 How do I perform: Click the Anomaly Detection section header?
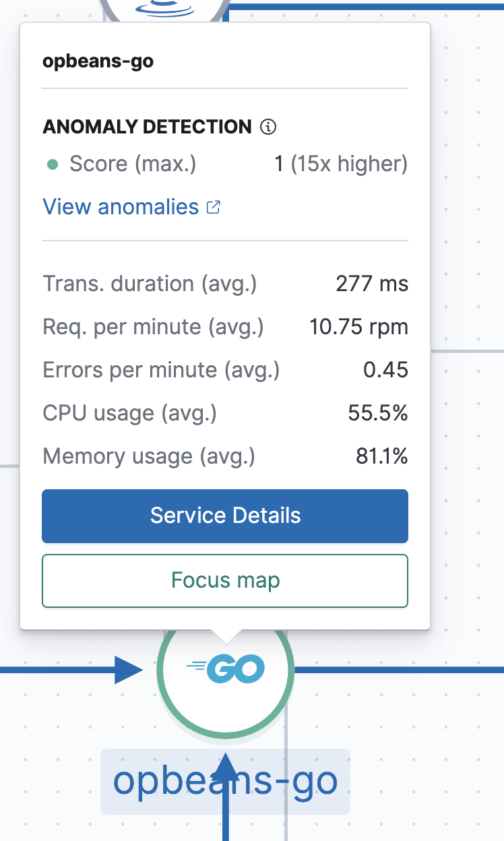[148, 126]
